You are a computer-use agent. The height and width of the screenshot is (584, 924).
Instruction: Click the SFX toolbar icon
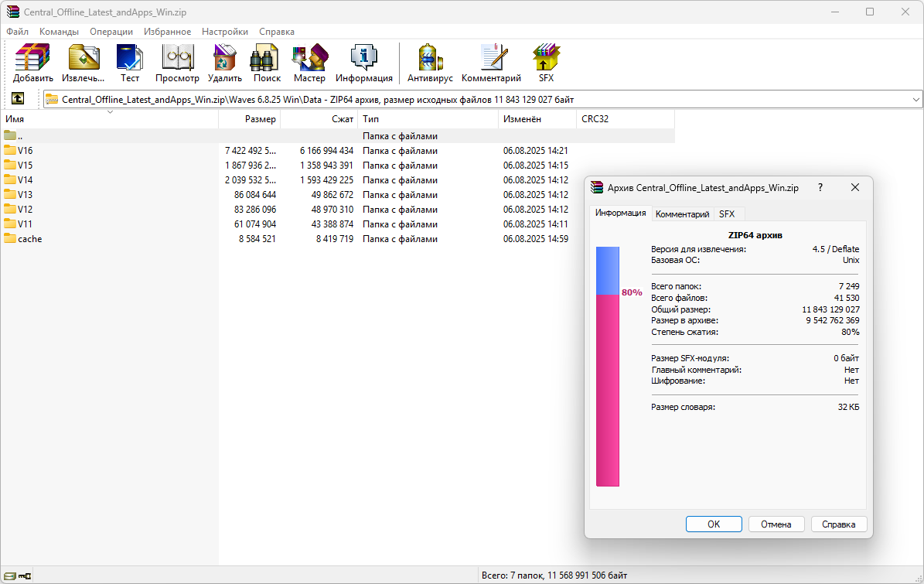click(x=546, y=58)
